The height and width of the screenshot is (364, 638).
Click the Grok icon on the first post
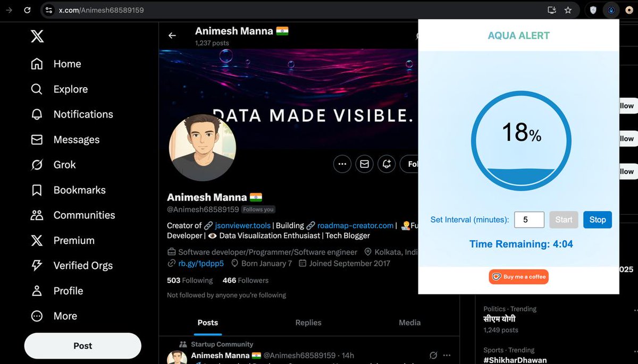pos(433,355)
